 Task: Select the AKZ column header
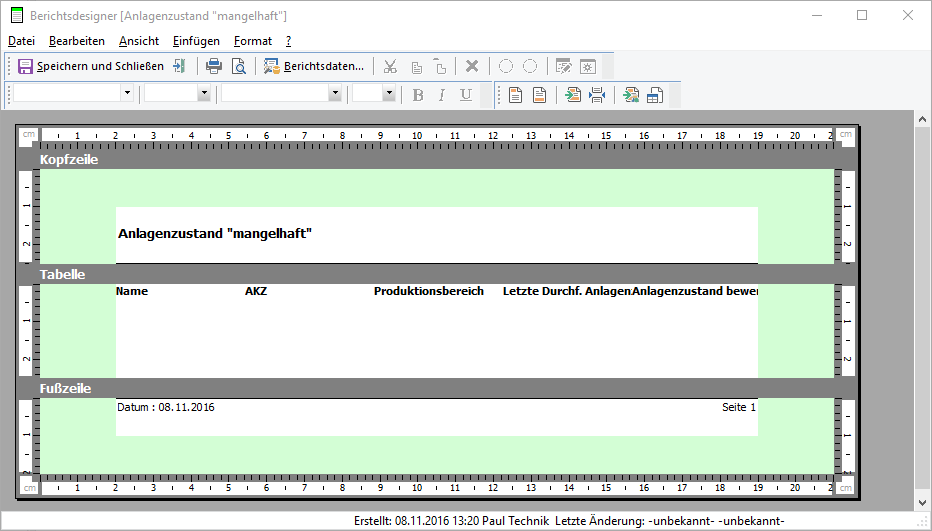(256, 291)
